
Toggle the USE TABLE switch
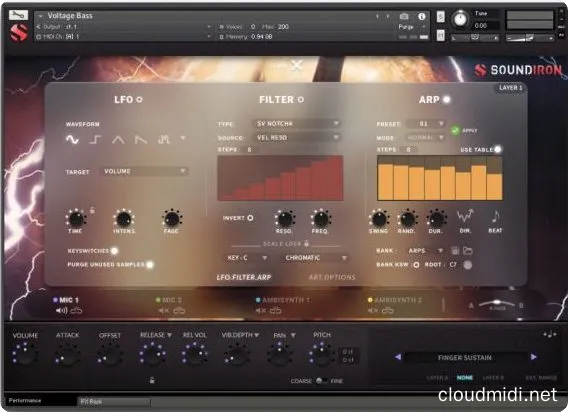pos(498,149)
